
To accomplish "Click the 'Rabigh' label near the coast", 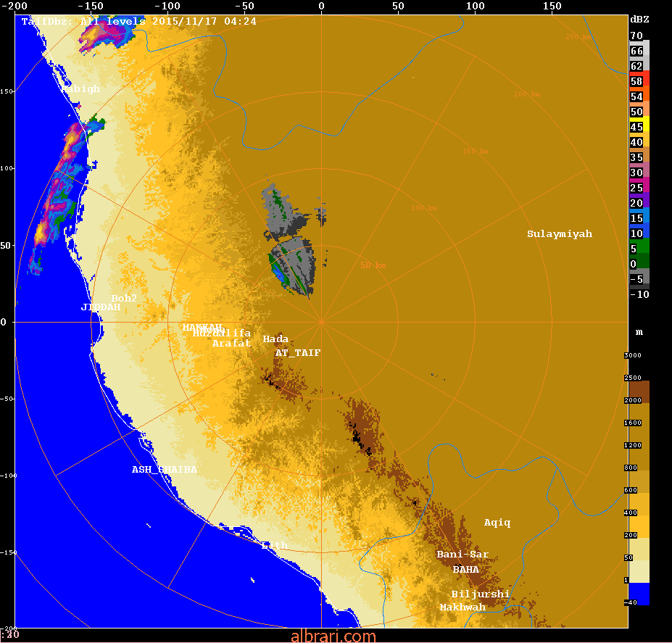I will pyautogui.click(x=80, y=89).
